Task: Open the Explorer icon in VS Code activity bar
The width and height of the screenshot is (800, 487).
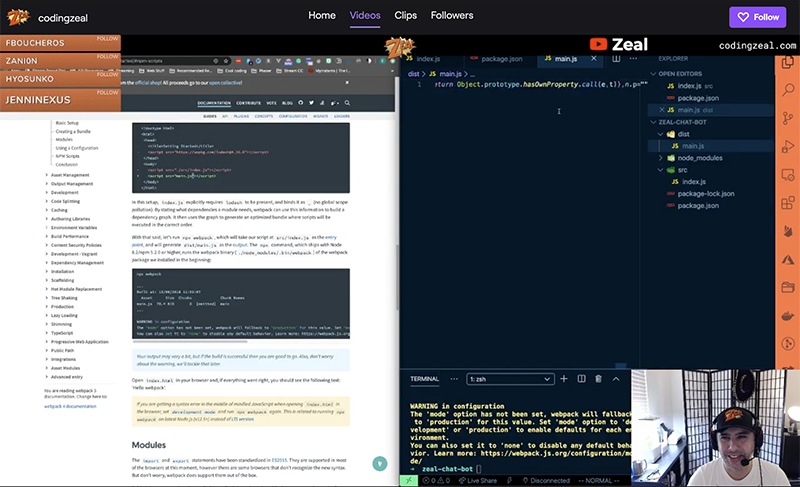Action: pyautogui.click(x=788, y=63)
